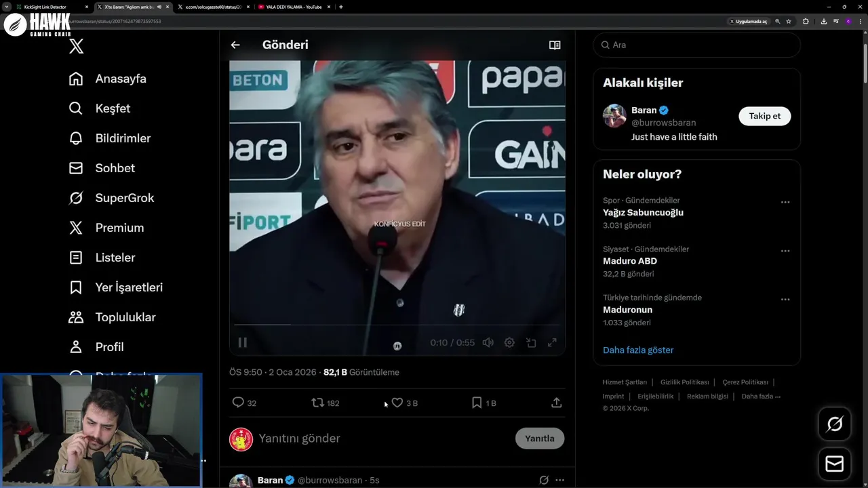The image size is (868, 488).
Task: Go back with the arrow beside Gönderi
Action: (235, 45)
